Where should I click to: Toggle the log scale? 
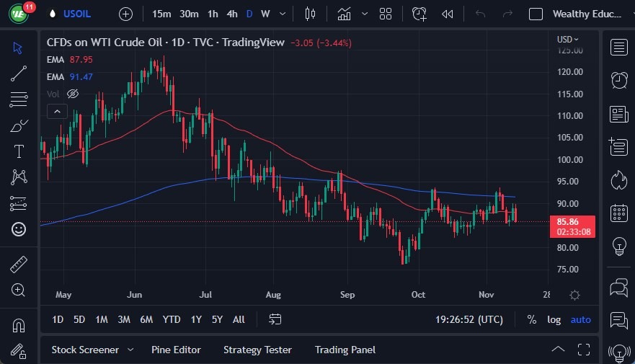click(554, 319)
